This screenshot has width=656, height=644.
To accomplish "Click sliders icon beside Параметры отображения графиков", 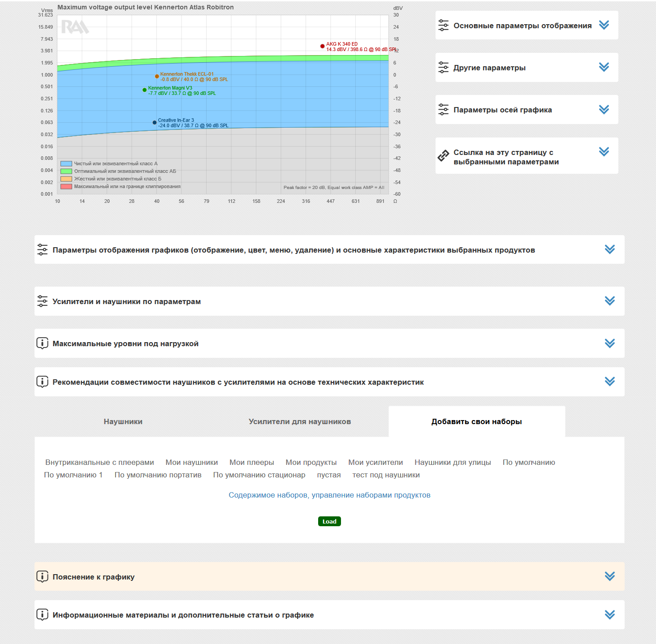I will (x=42, y=250).
